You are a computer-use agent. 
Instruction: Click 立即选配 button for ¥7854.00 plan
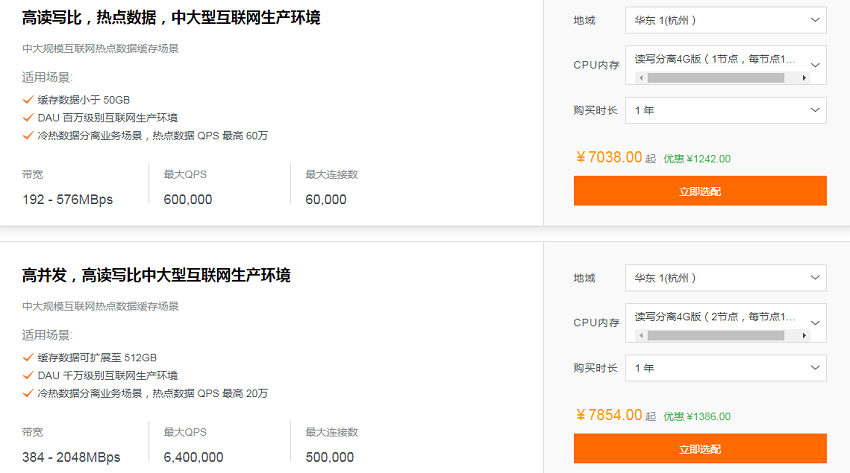tap(700, 449)
